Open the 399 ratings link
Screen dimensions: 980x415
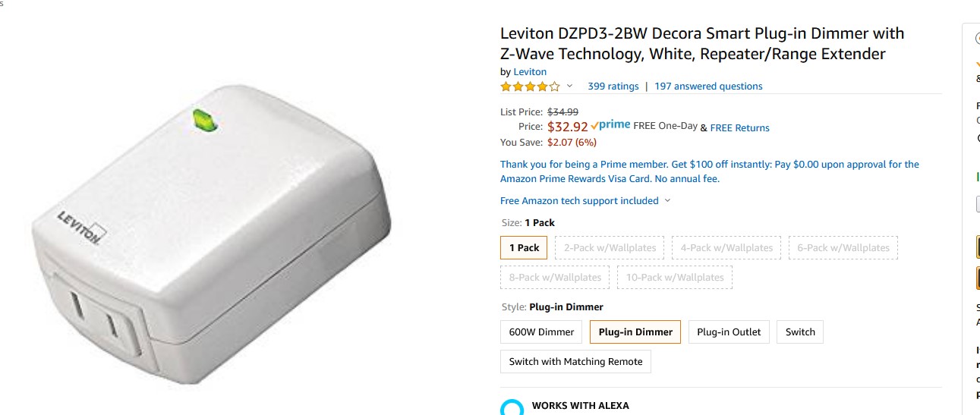point(613,86)
